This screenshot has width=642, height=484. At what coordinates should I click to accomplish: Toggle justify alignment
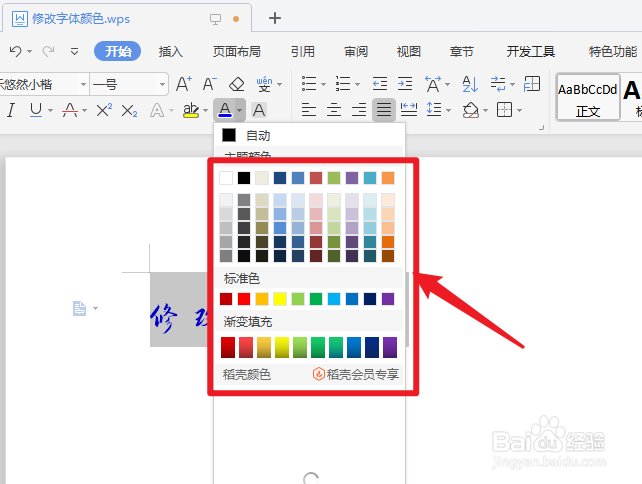384,110
